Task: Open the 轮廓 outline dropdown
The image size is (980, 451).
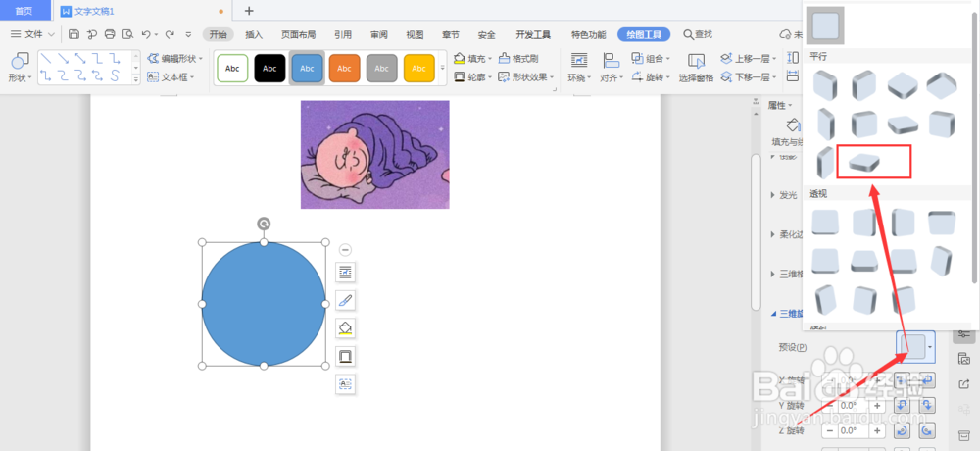Action: 472,76
